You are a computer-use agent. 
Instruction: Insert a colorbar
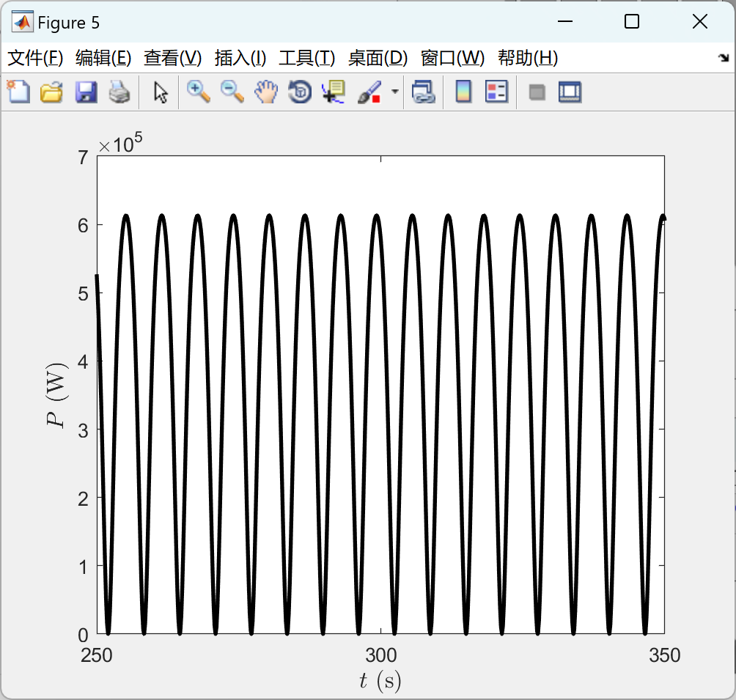(463, 92)
